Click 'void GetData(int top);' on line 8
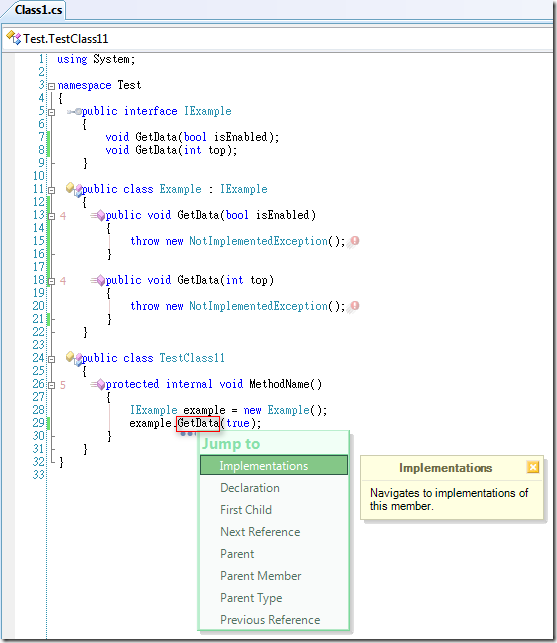This screenshot has width=557, height=643. point(171,150)
